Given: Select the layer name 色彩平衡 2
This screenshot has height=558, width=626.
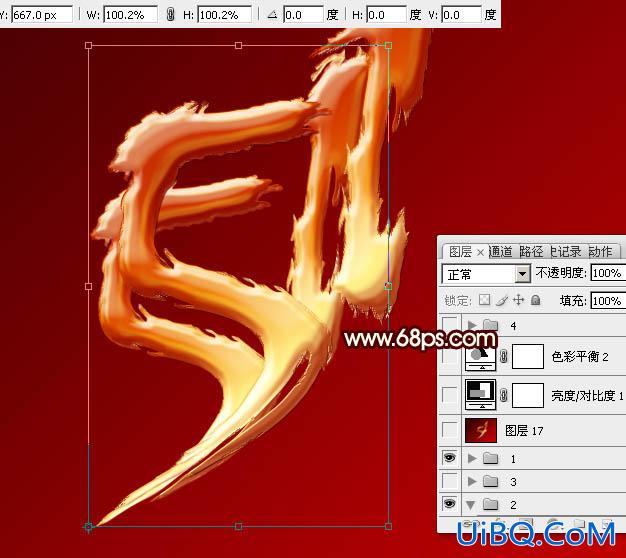Looking at the screenshot, I should (580, 356).
